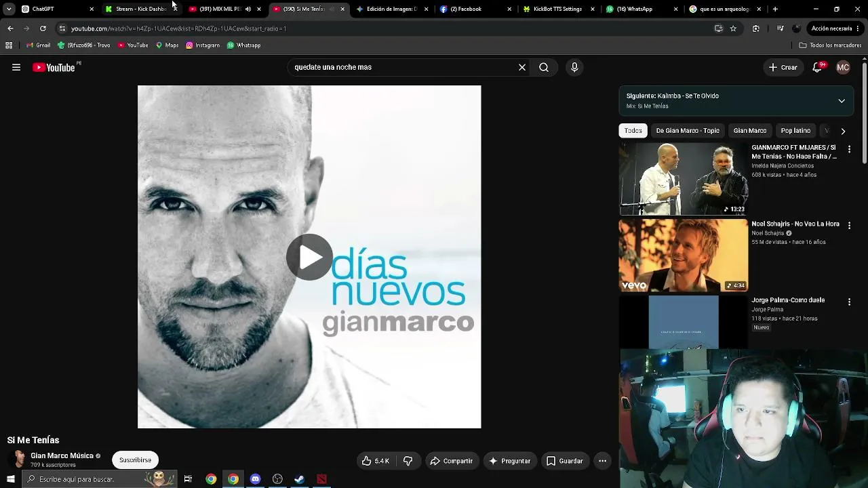Switch to the KickBot TTS Settings tab
This screenshot has width=868, height=488.
pos(558,9)
